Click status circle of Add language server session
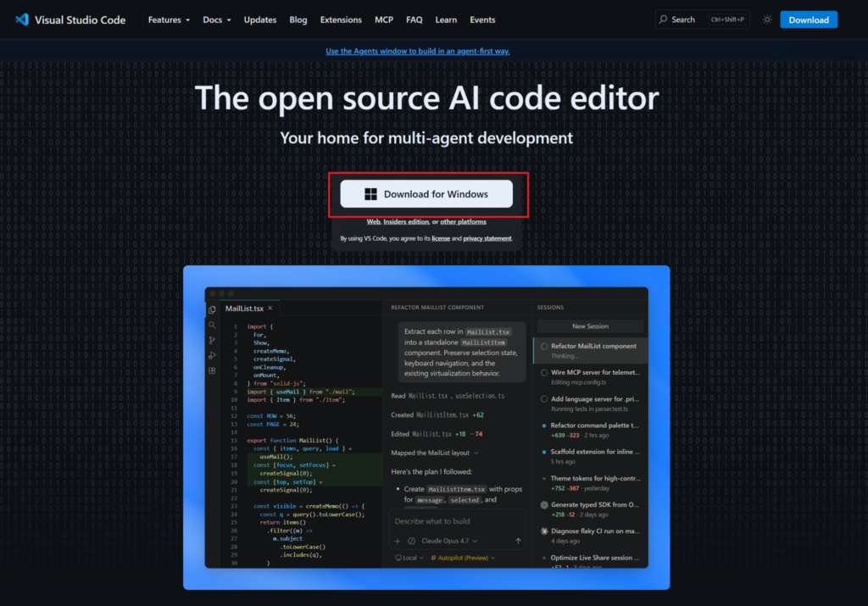This screenshot has width=868, height=606. pyautogui.click(x=544, y=399)
